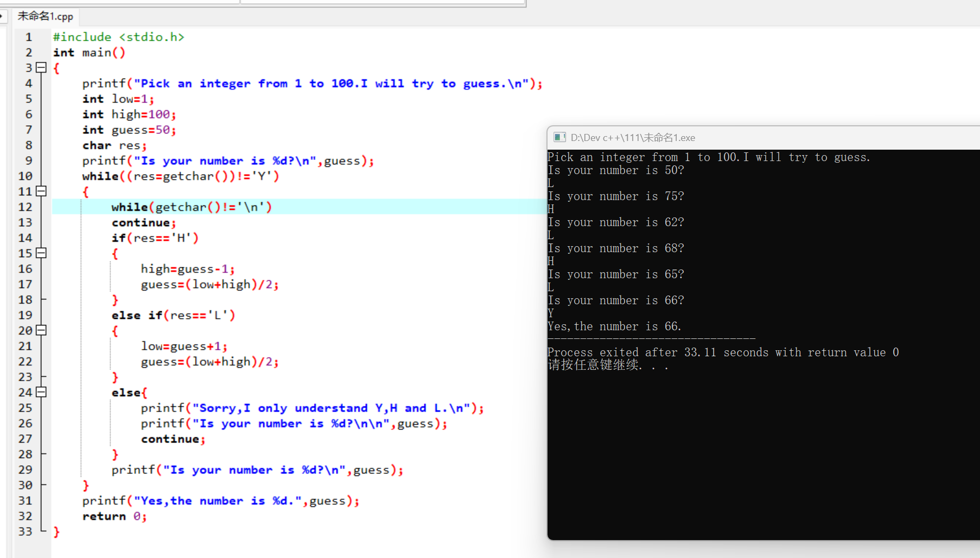
Task: Click the console window icon beside the exe title
Action: coord(559,137)
